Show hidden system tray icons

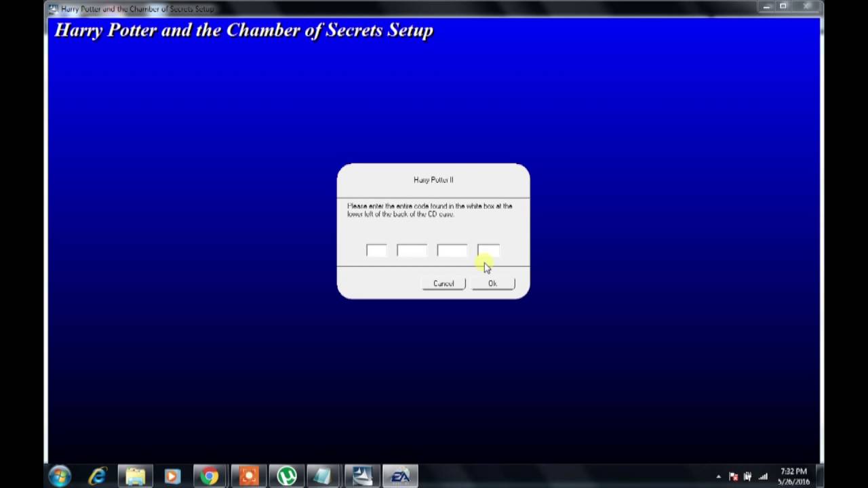click(x=719, y=476)
